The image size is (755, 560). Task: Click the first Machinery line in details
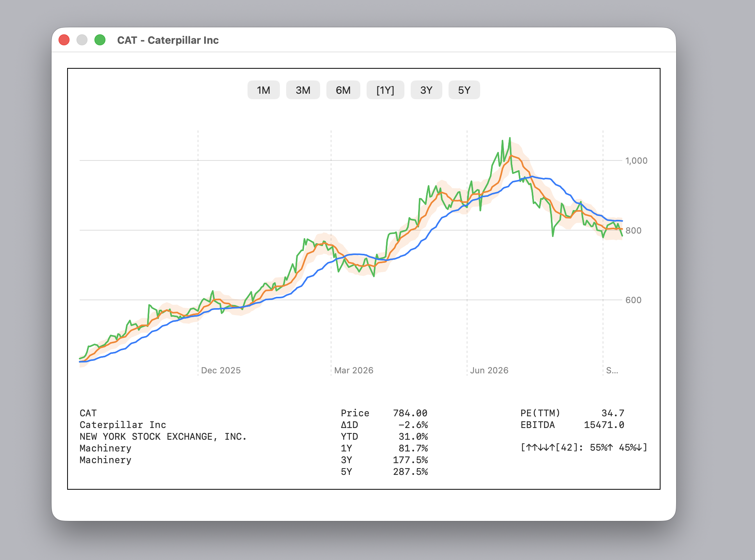[105, 448]
